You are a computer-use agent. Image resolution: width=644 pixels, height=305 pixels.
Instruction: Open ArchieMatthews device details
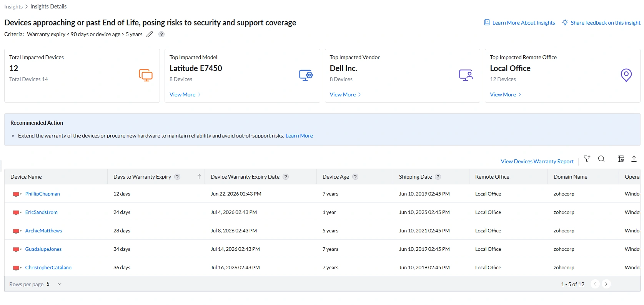(x=43, y=231)
